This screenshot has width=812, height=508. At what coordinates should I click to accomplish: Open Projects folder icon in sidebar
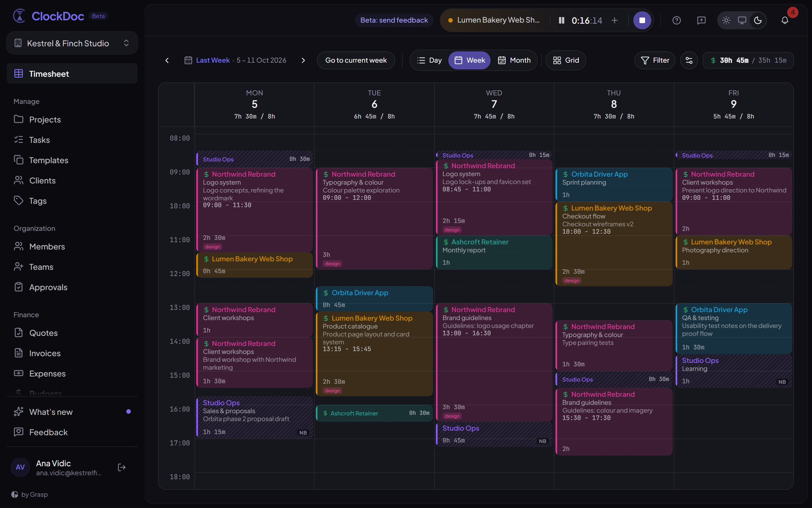[19, 119]
